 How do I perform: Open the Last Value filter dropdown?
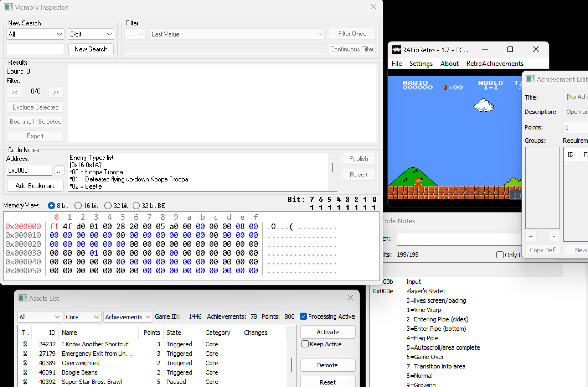(x=237, y=34)
